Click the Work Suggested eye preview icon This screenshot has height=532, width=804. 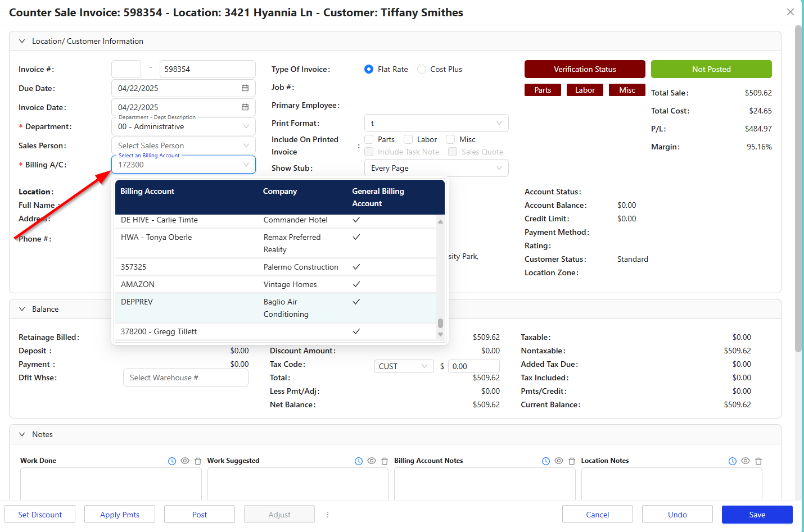click(x=372, y=461)
